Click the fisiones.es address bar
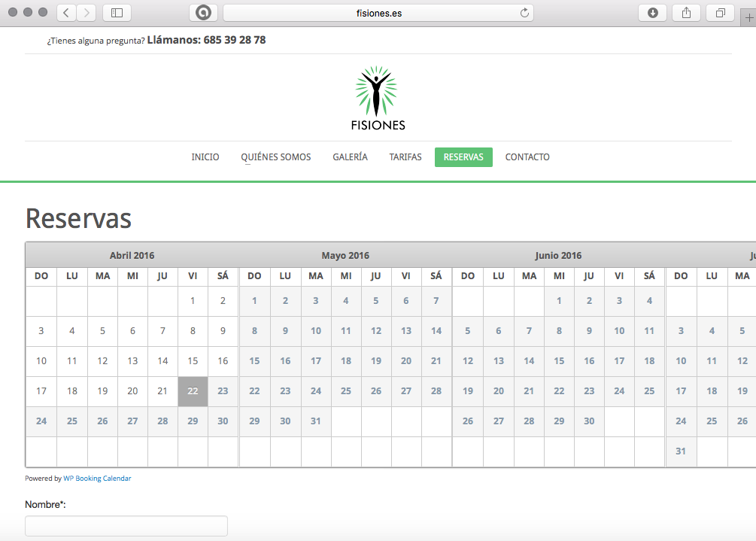 [379, 13]
